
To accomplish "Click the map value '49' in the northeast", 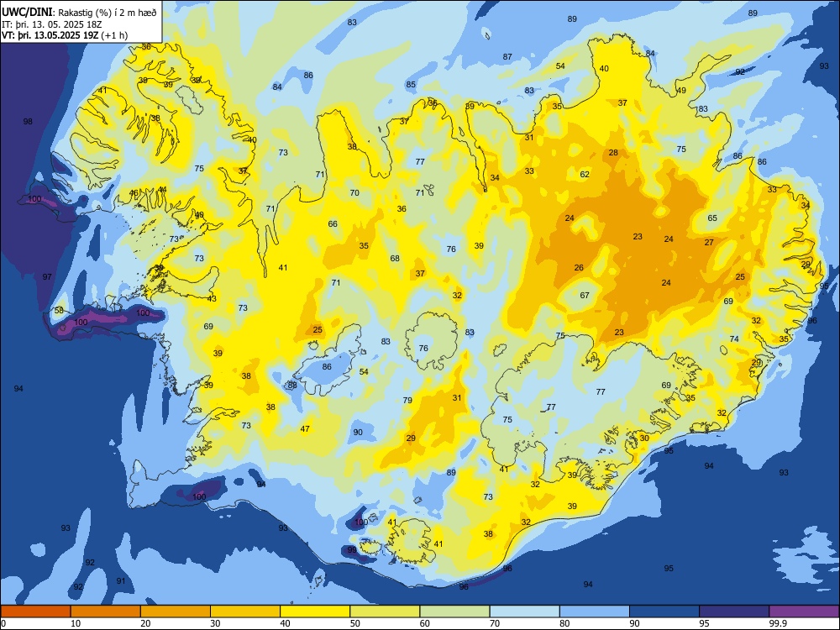I will click(x=681, y=91).
